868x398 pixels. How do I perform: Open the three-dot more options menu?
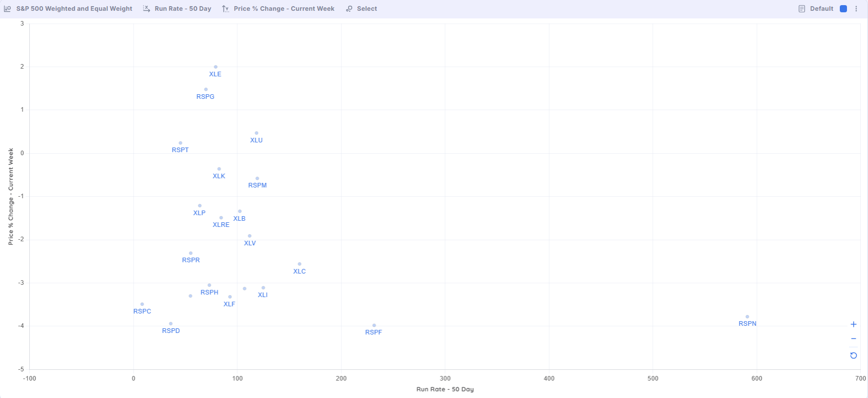856,9
